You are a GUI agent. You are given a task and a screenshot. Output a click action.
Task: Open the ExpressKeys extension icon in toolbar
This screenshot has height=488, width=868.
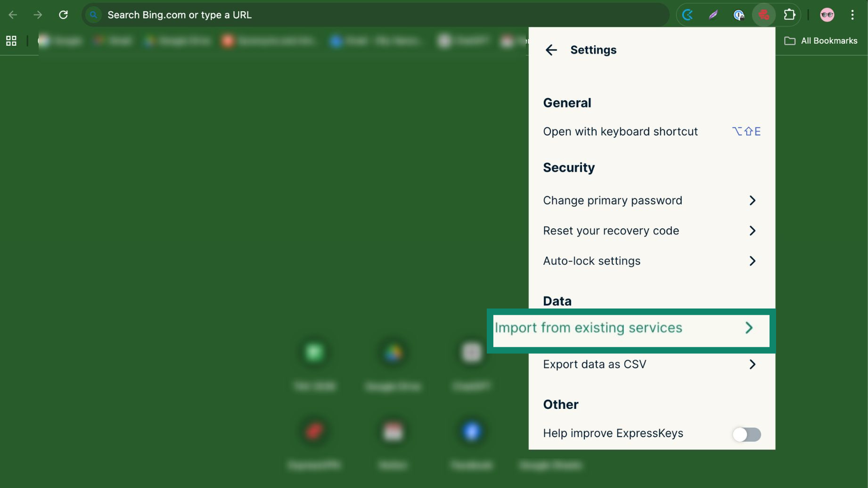pos(763,15)
